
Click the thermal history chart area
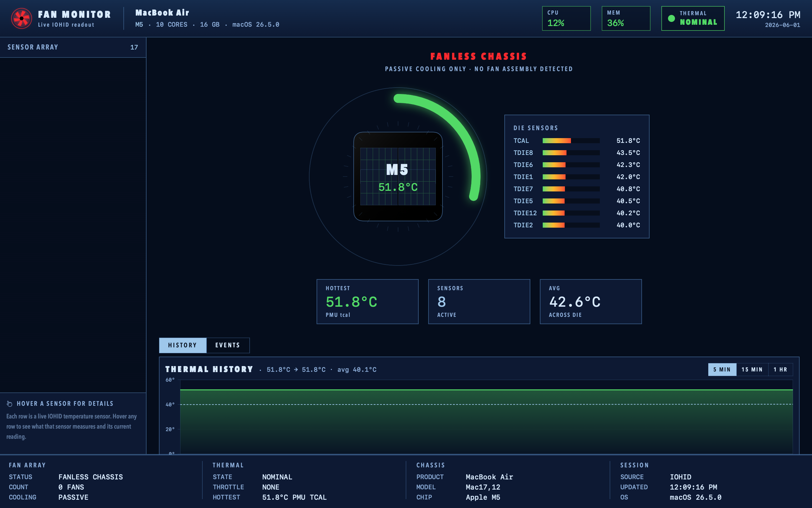pos(487,417)
